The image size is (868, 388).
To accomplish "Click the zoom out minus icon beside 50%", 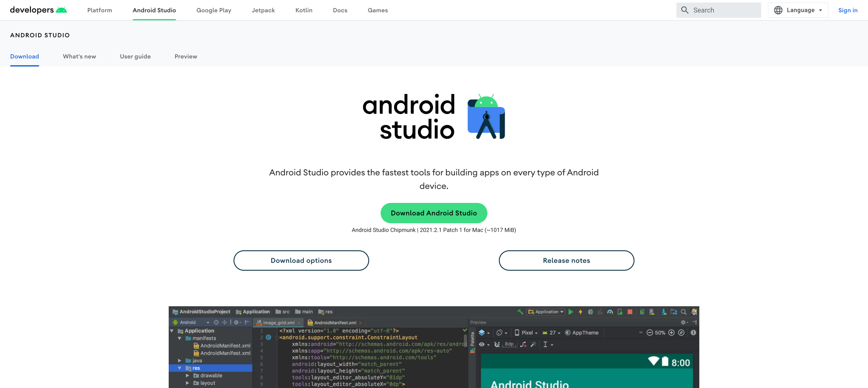I will coord(650,333).
